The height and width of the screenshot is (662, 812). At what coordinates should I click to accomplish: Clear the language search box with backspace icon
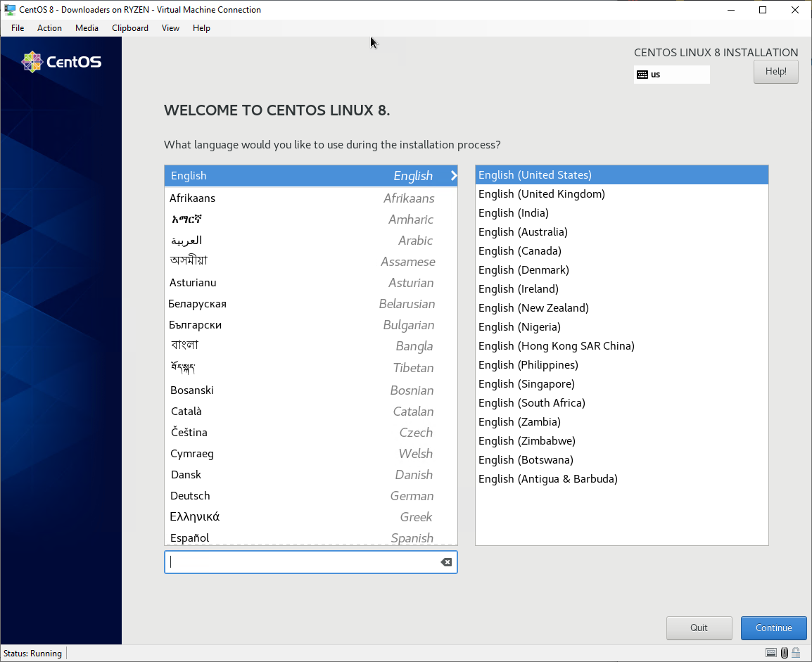point(446,562)
